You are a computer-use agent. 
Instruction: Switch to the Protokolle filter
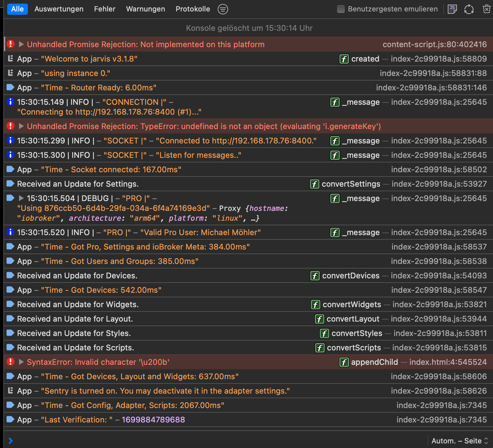click(x=193, y=9)
